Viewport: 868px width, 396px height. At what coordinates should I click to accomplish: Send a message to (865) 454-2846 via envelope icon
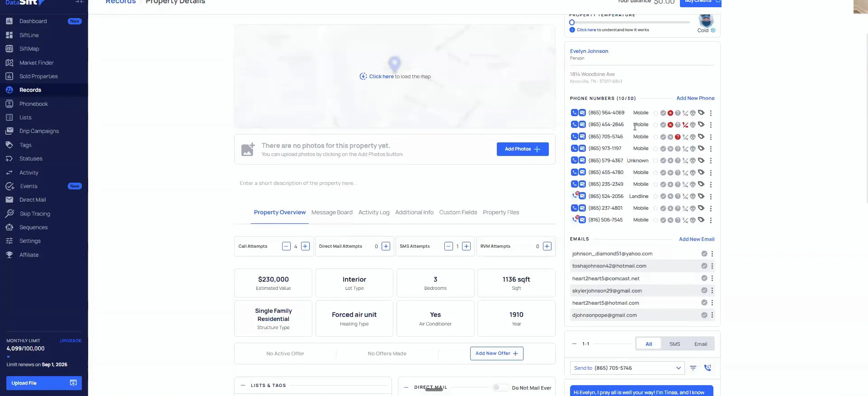click(x=582, y=125)
